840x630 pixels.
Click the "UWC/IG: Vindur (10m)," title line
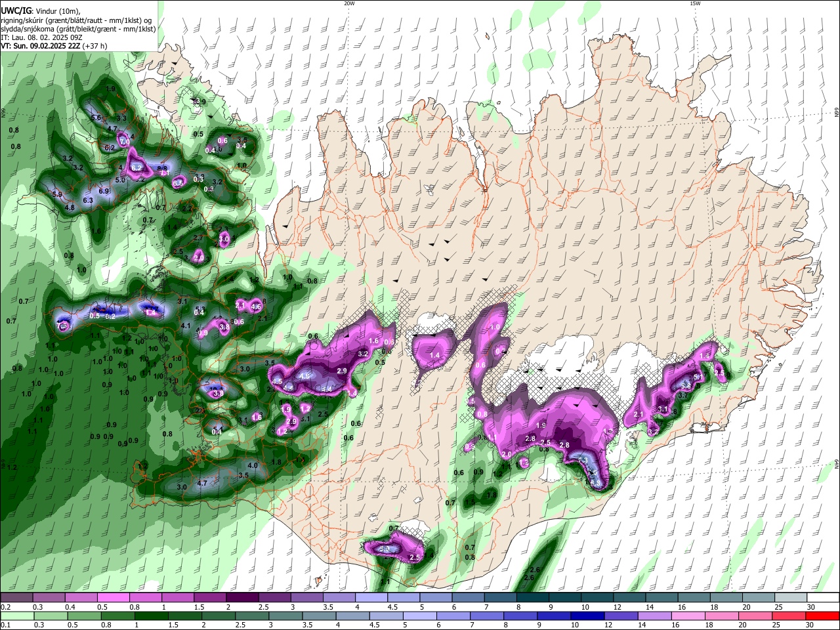tap(39, 10)
